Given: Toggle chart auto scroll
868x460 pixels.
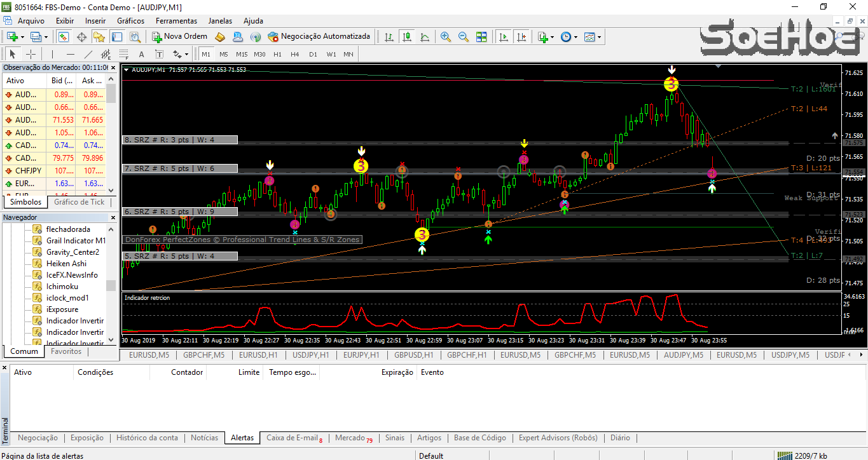Looking at the screenshot, I should [x=503, y=36].
